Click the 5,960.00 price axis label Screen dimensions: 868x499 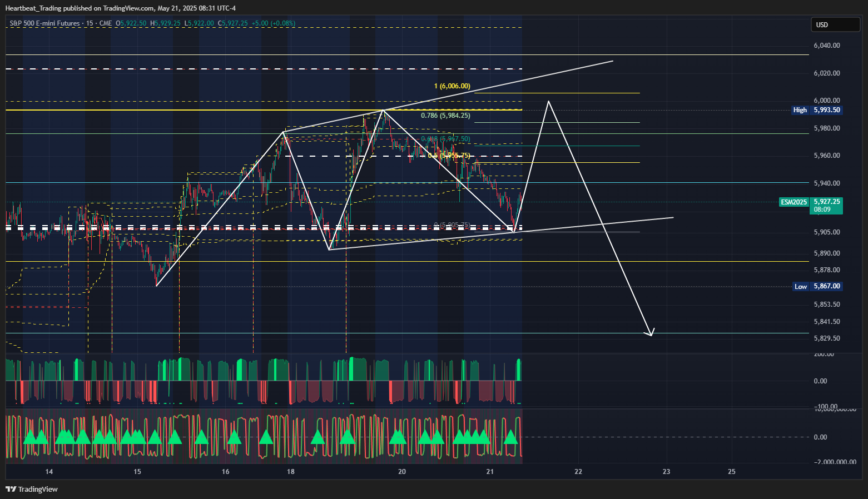point(826,156)
